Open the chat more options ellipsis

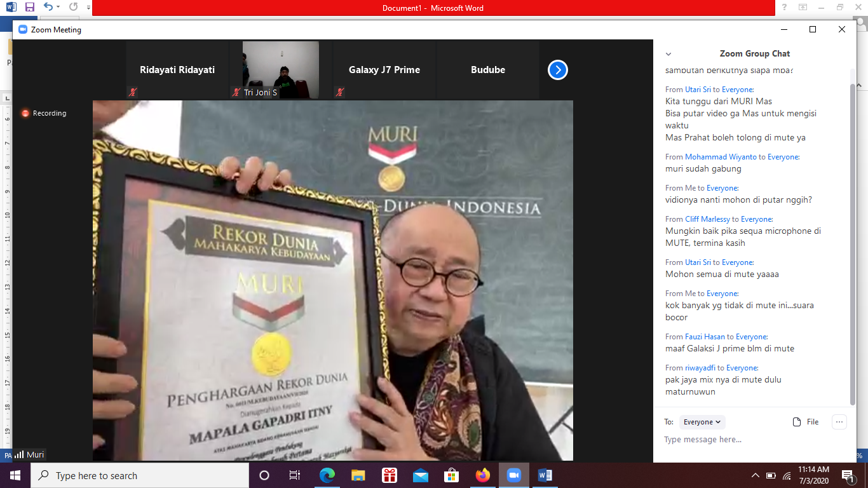tap(839, 422)
